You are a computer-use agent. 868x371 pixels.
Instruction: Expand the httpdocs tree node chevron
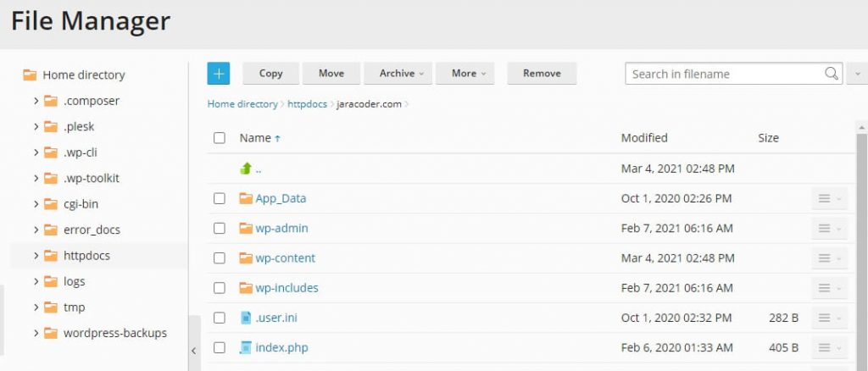click(x=36, y=256)
